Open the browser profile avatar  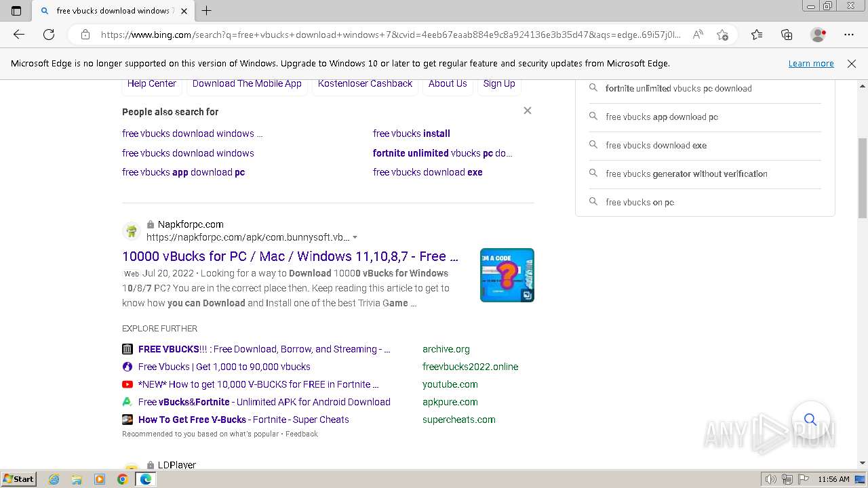[818, 35]
